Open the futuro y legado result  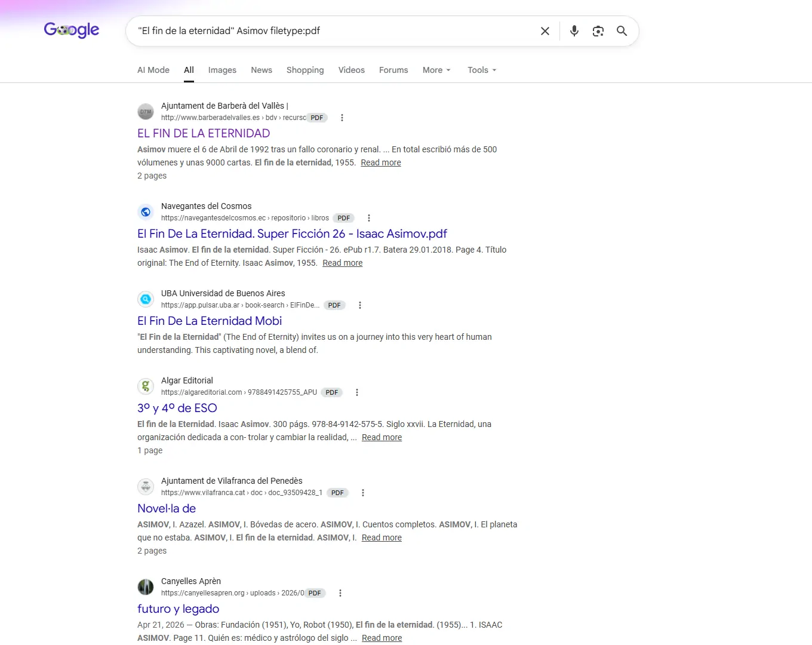click(179, 609)
